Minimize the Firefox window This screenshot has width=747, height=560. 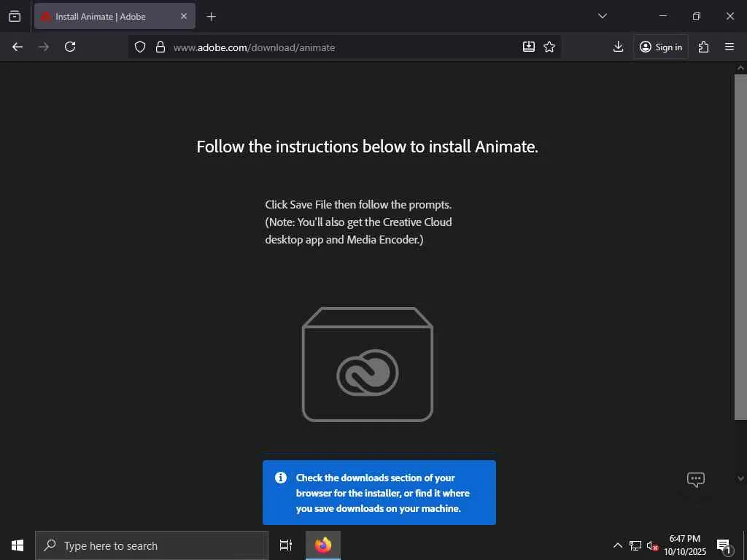662,16
